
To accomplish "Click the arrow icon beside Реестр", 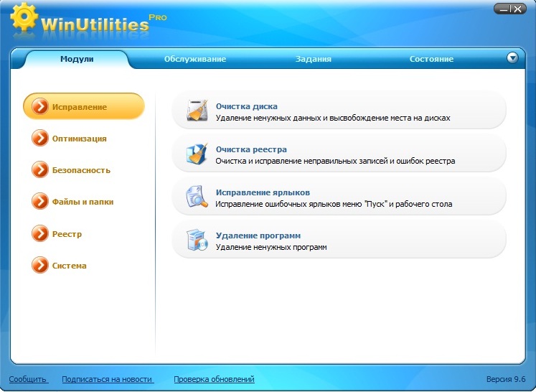I will [40, 234].
